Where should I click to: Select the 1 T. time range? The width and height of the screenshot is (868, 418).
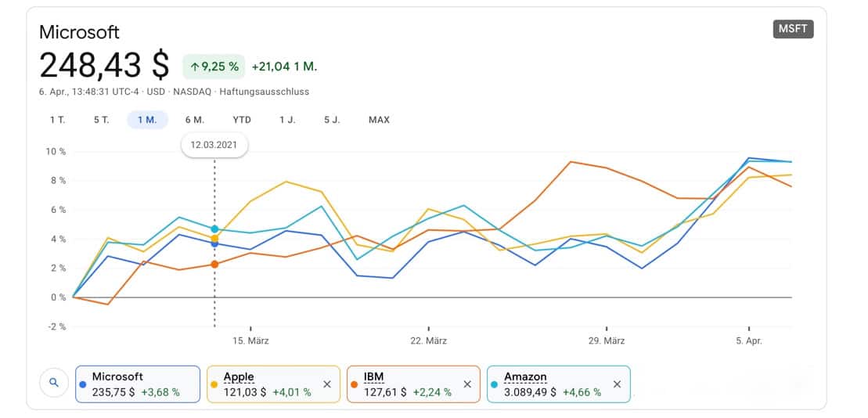tap(58, 120)
